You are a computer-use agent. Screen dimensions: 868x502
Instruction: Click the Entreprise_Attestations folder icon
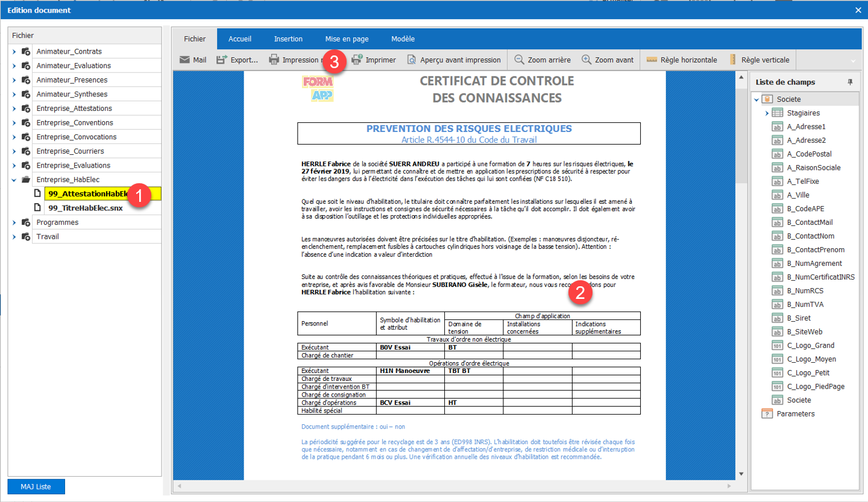tap(26, 108)
